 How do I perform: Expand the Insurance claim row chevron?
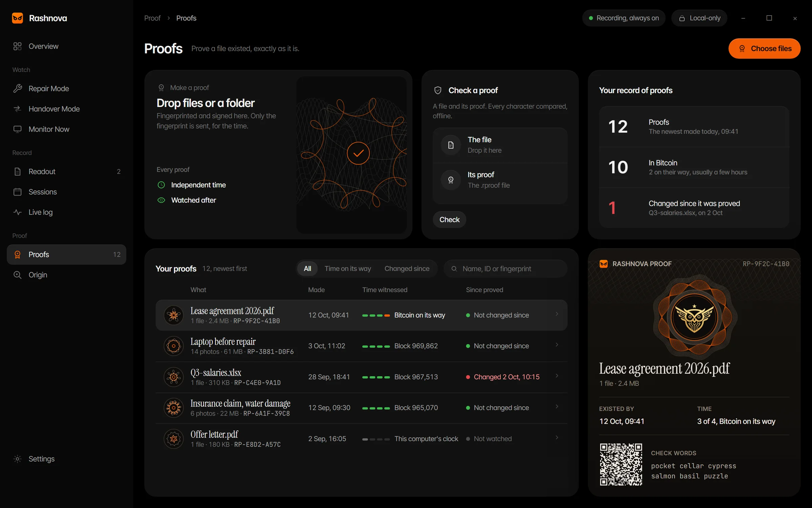(557, 407)
